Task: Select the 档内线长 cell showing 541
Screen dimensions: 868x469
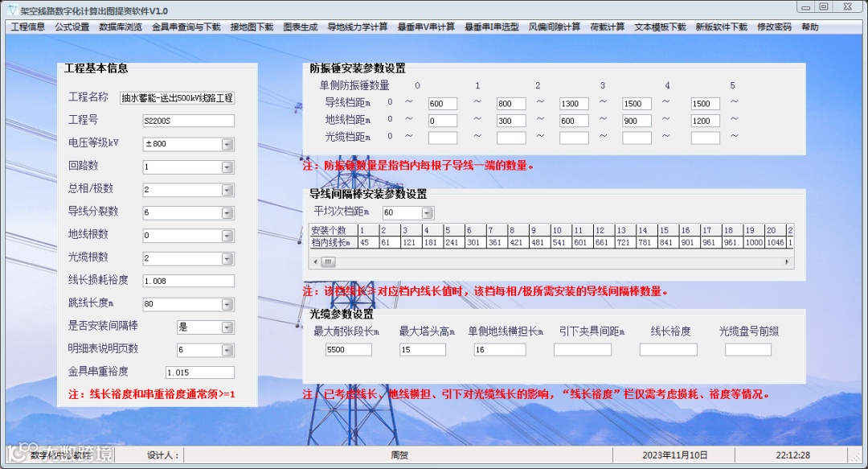Action: (x=560, y=242)
